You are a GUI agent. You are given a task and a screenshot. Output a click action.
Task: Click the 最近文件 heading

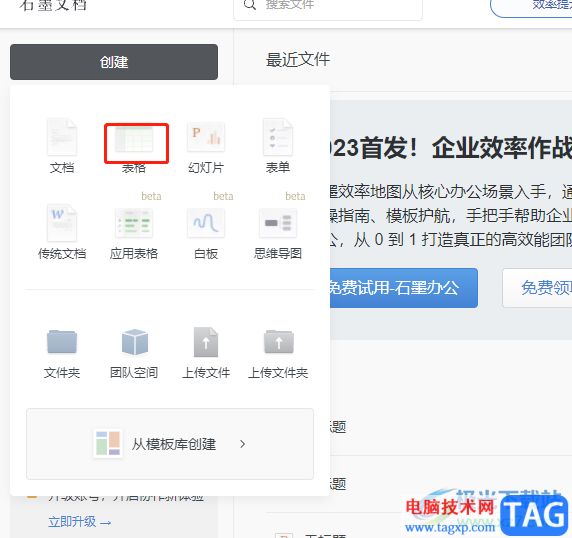pyautogui.click(x=298, y=59)
